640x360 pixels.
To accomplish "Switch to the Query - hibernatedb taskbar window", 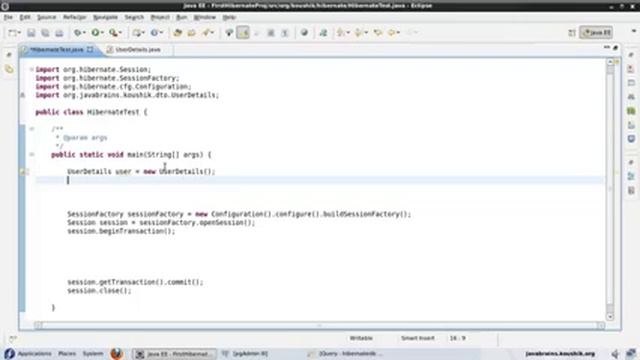I will click(x=345, y=354).
